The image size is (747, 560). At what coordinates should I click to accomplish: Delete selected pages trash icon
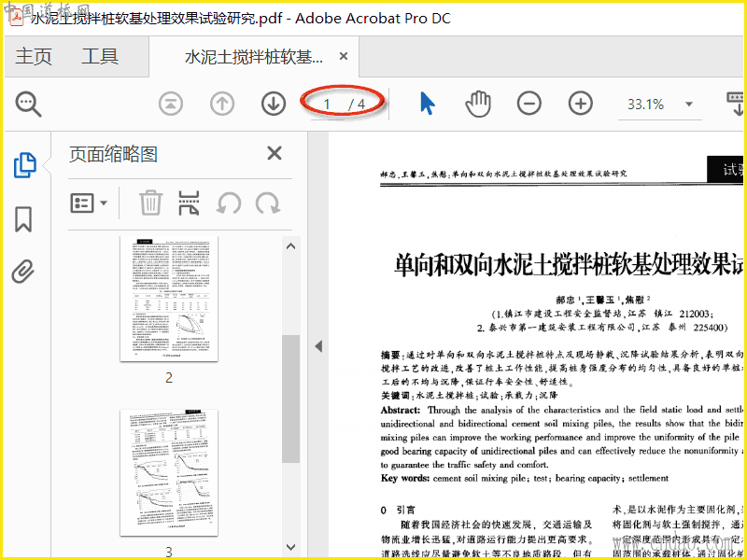(x=151, y=203)
